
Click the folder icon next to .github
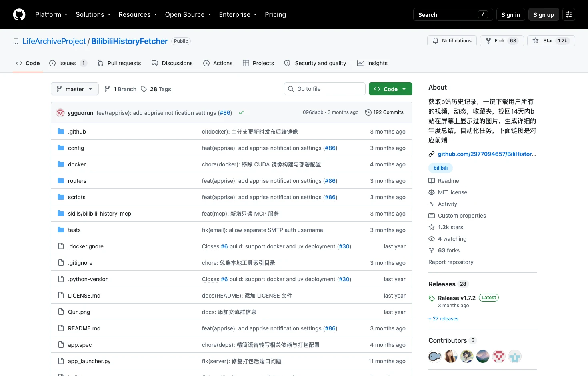[61, 131]
